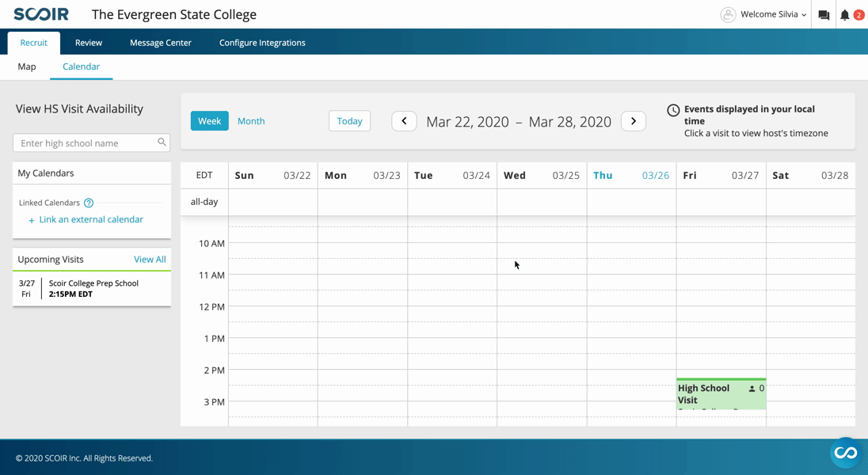Click View All upcoming visits
This screenshot has width=868, height=475.
pyautogui.click(x=150, y=259)
